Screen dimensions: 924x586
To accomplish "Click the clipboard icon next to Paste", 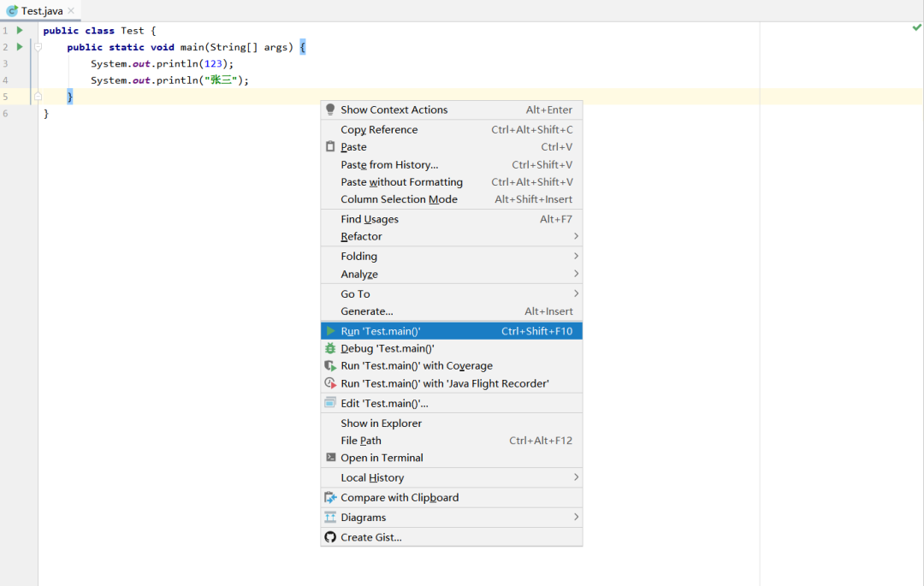I will click(x=330, y=146).
